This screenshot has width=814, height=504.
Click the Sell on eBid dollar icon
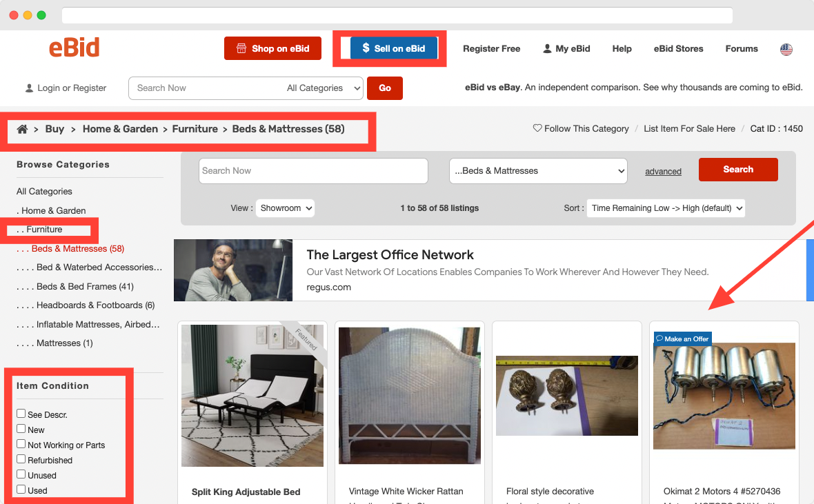(366, 48)
